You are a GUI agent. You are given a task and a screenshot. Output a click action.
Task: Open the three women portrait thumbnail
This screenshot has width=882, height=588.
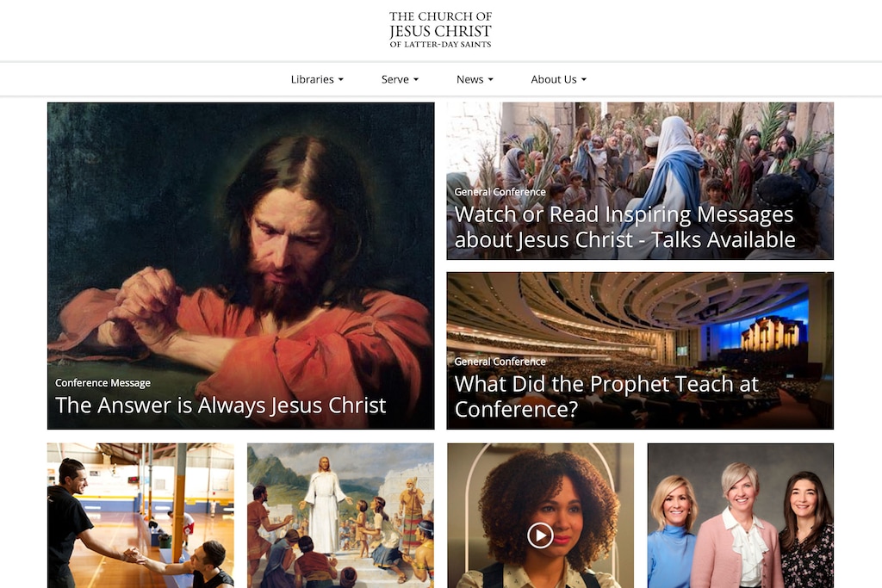coord(740,516)
